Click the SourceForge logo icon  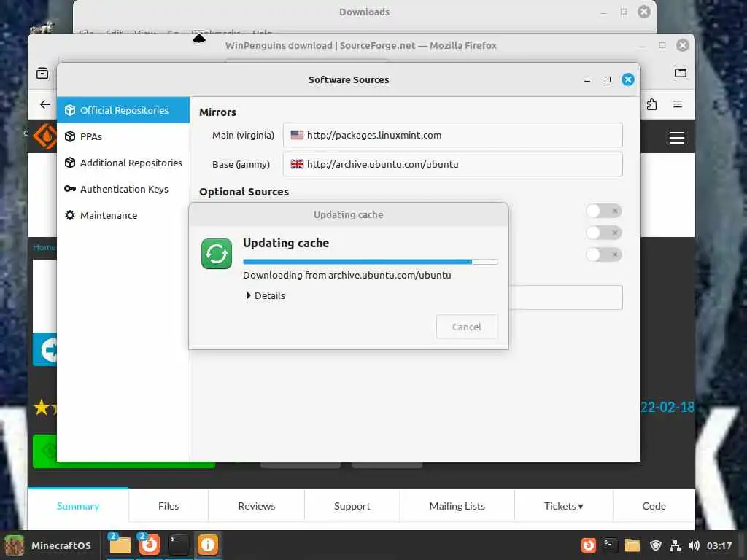(x=46, y=136)
